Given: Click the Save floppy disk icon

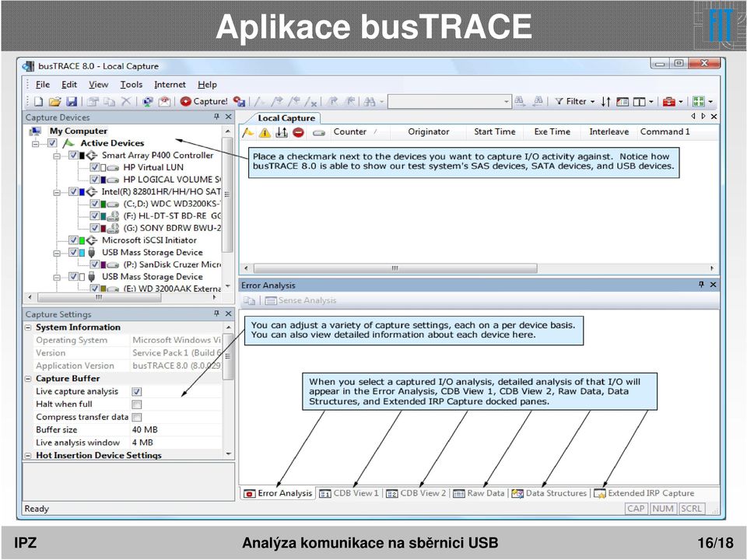Looking at the screenshot, I should pyautogui.click(x=72, y=101).
